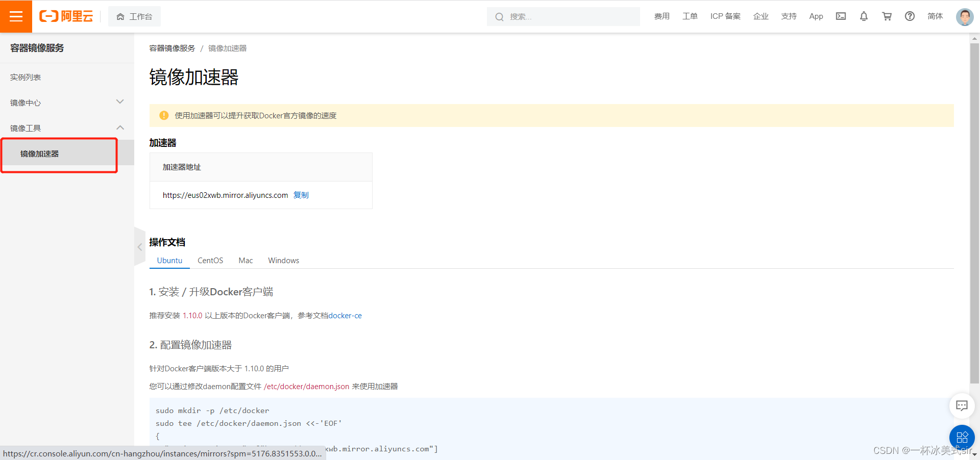The height and width of the screenshot is (460, 980).
Task: Open the 企业 menu
Action: 761,16
